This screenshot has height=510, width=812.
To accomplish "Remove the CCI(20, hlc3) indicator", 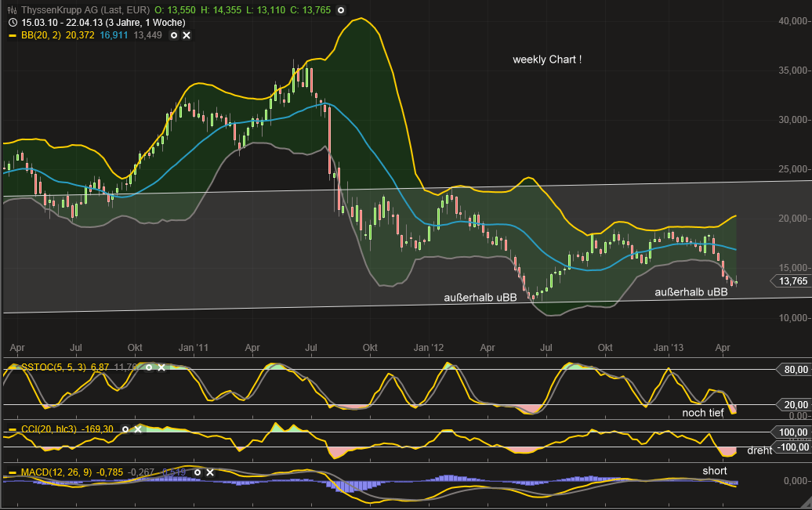I will click(x=138, y=429).
